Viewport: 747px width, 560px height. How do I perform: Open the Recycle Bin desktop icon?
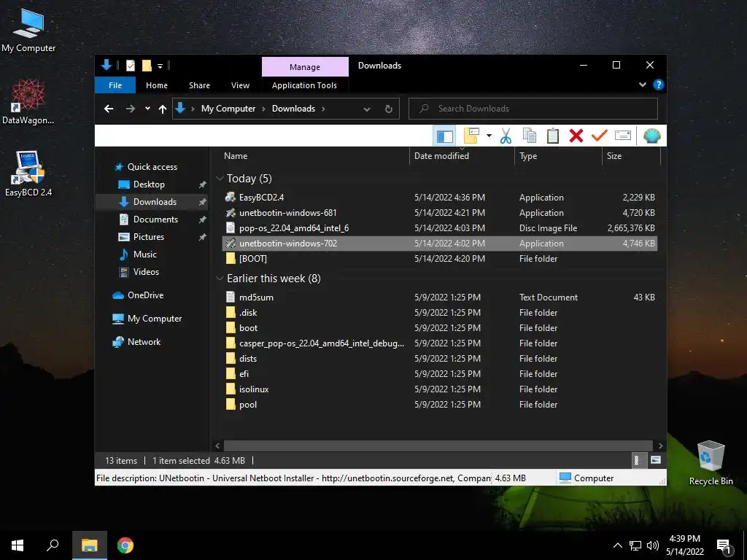(711, 462)
